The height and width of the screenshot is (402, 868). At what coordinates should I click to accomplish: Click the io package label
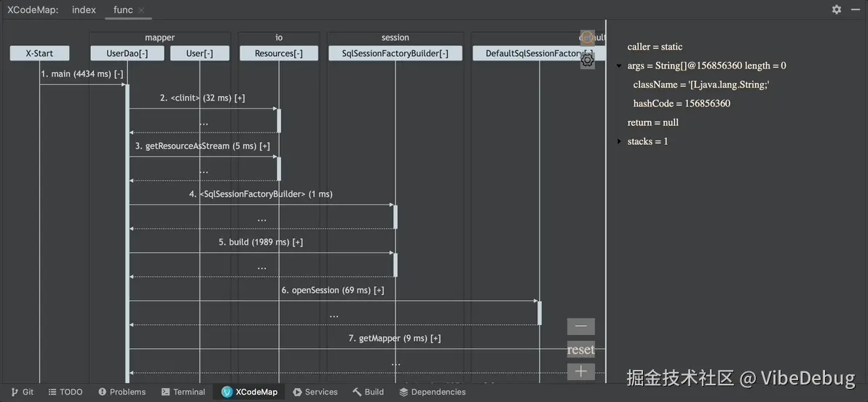(279, 38)
